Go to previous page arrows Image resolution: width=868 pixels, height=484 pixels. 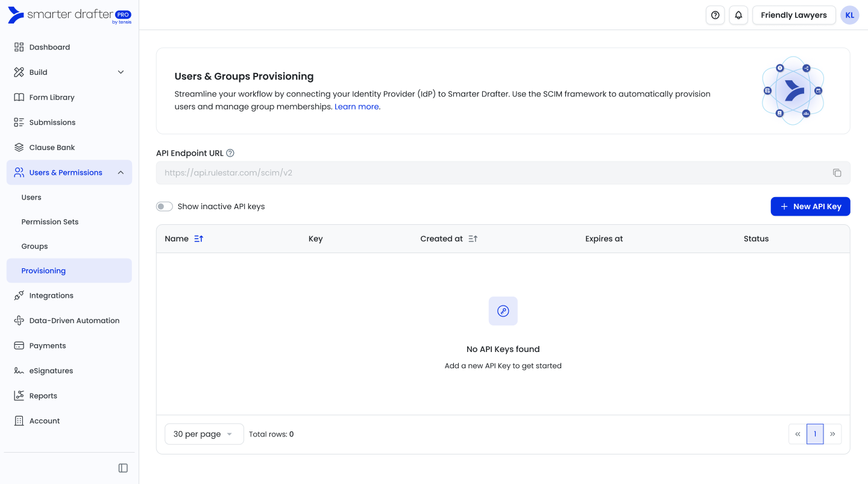tap(797, 434)
